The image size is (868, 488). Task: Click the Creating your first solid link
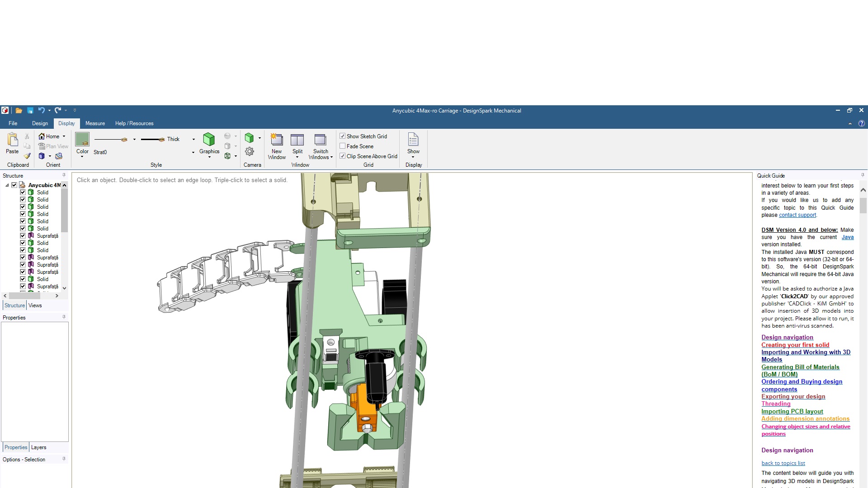click(795, 345)
